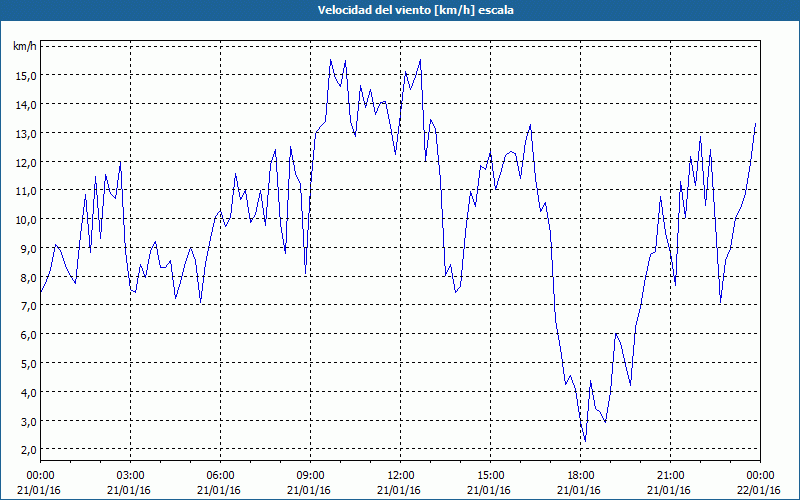800x500 pixels.
Task: Click the 6,0 y-axis label
Action: [x=28, y=335]
